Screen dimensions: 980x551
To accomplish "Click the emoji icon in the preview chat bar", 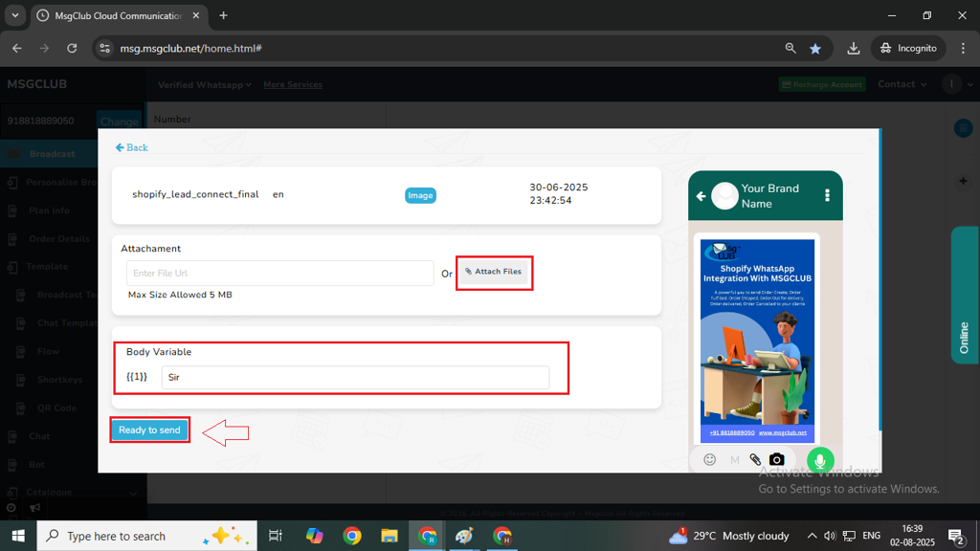I will click(x=709, y=460).
